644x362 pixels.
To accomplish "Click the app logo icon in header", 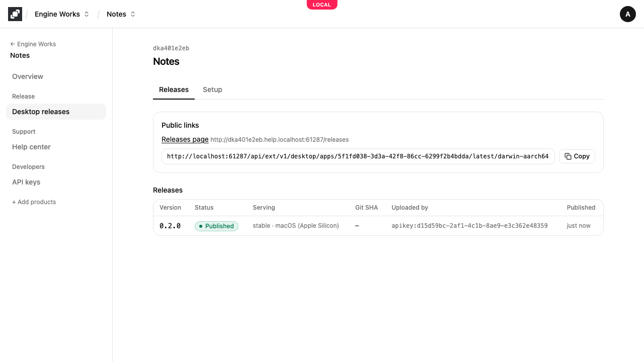I will (x=15, y=14).
